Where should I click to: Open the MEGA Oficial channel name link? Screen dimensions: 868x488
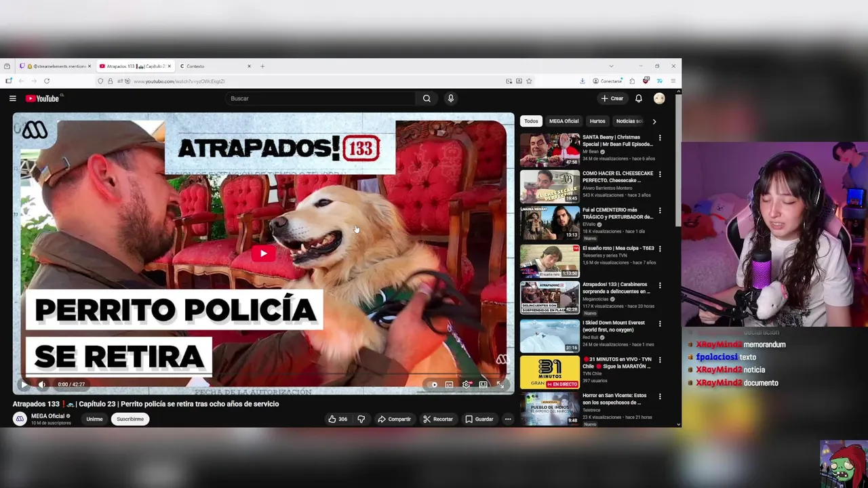(48, 416)
